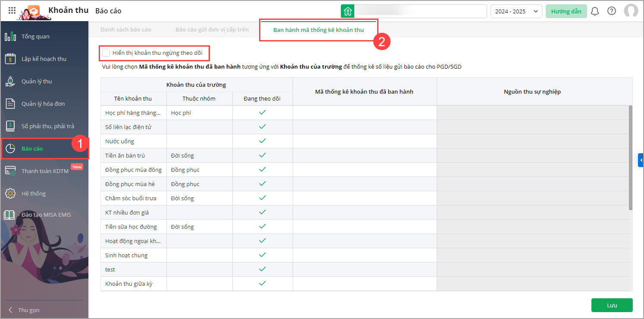644x319 pixels.
Task: Enable Hiển thị khoản thu ngừng theo dõi
Action: coord(106,53)
